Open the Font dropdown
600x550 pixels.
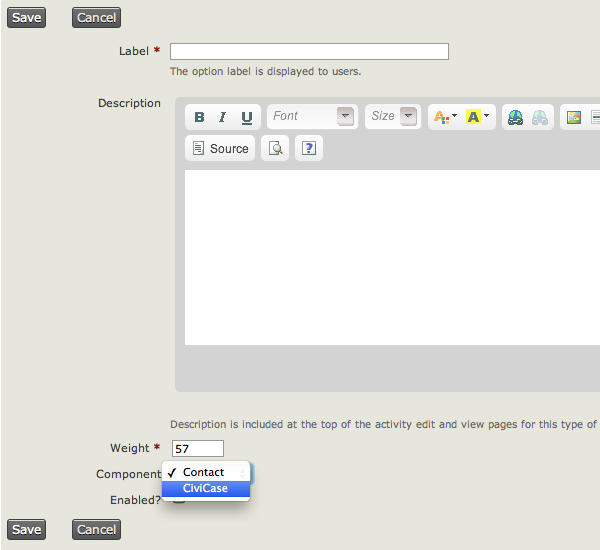[312, 117]
